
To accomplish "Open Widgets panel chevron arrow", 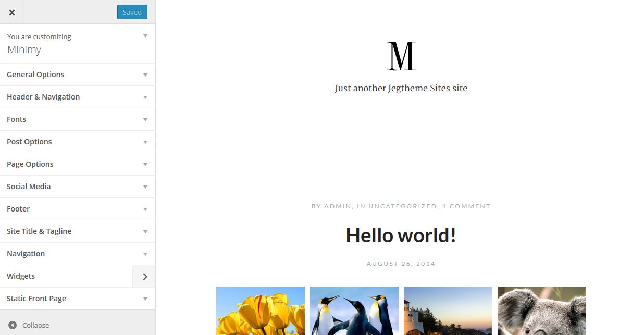I will pyautogui.click(x=144, y=276).
